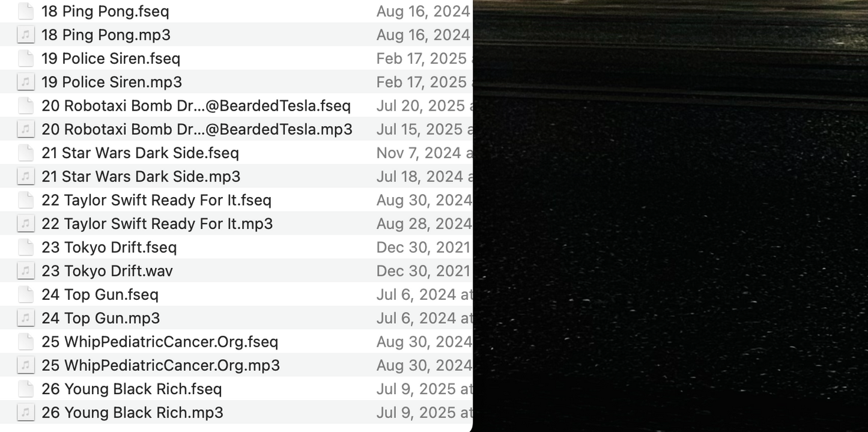This screenshot has height=432, width=868.
Task: Click the 20 Robotaxi Bomb .mp3 audio icon
Action: [25, 129]
